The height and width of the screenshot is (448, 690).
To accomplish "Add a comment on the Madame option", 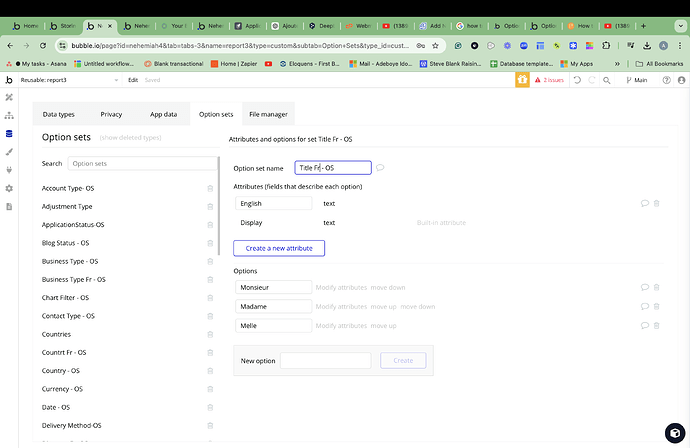I will pyautogui.click(x=645, y=306).
